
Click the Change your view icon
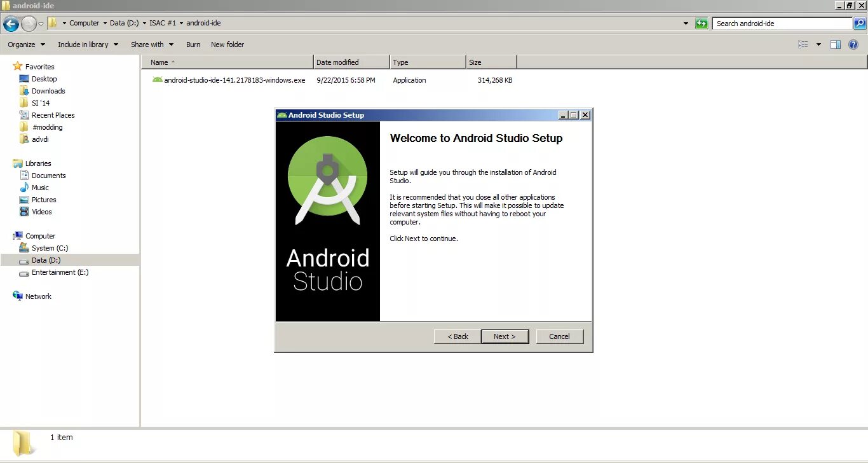(x=803, y=45)
